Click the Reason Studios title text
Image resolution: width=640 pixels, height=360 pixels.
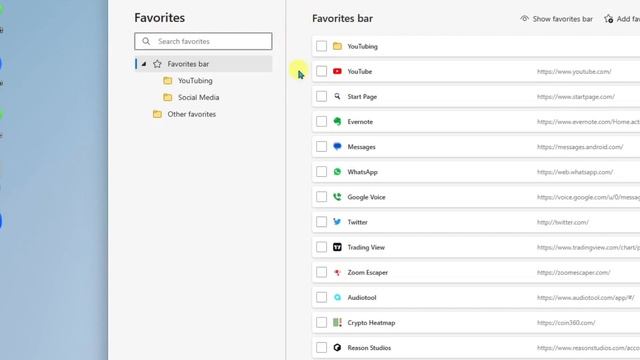tap(369, 348)
